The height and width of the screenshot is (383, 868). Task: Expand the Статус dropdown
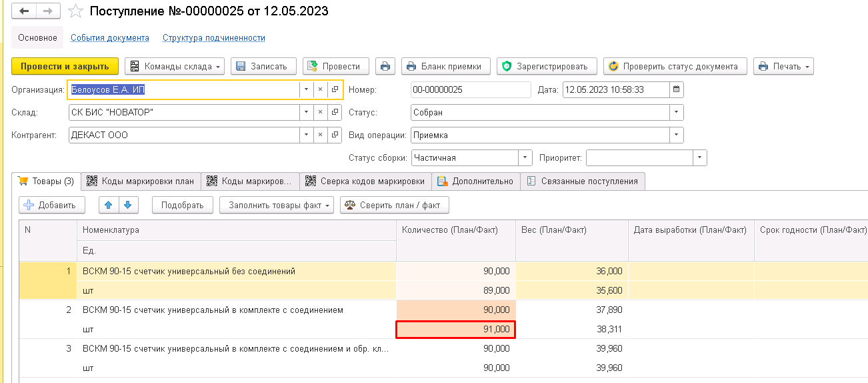[x=676, y=112]
